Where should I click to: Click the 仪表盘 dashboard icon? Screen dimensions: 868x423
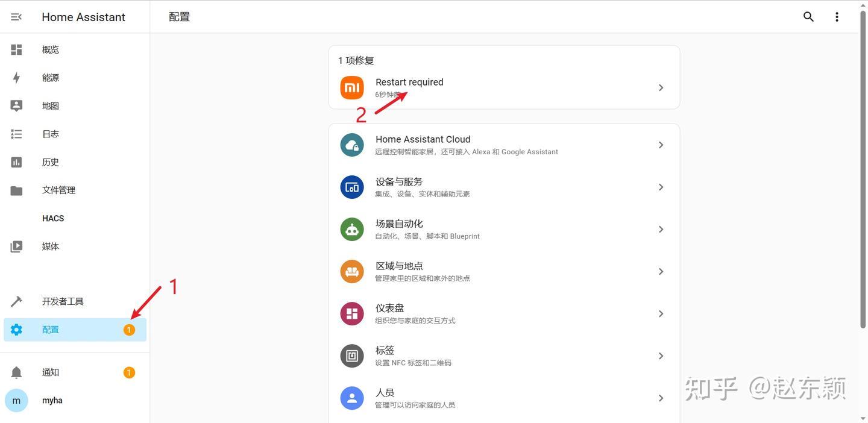(352, 314)
